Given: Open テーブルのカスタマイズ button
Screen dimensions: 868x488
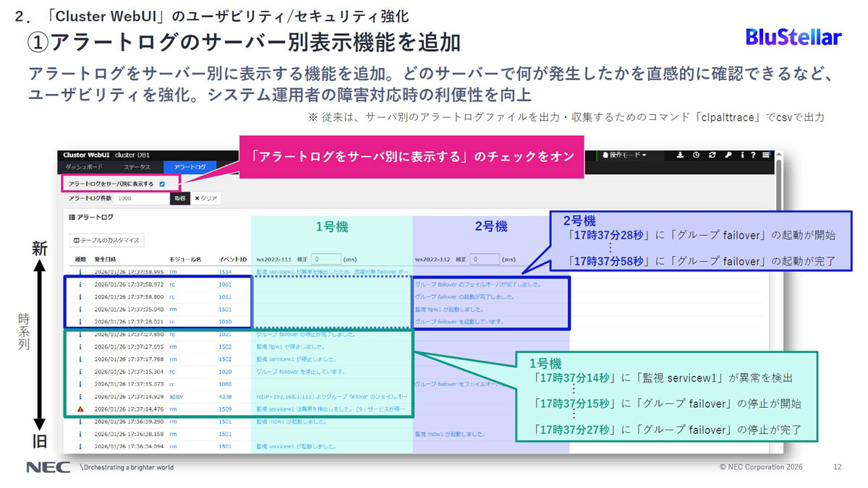Looking at the screenshot, I should [107, 240].
